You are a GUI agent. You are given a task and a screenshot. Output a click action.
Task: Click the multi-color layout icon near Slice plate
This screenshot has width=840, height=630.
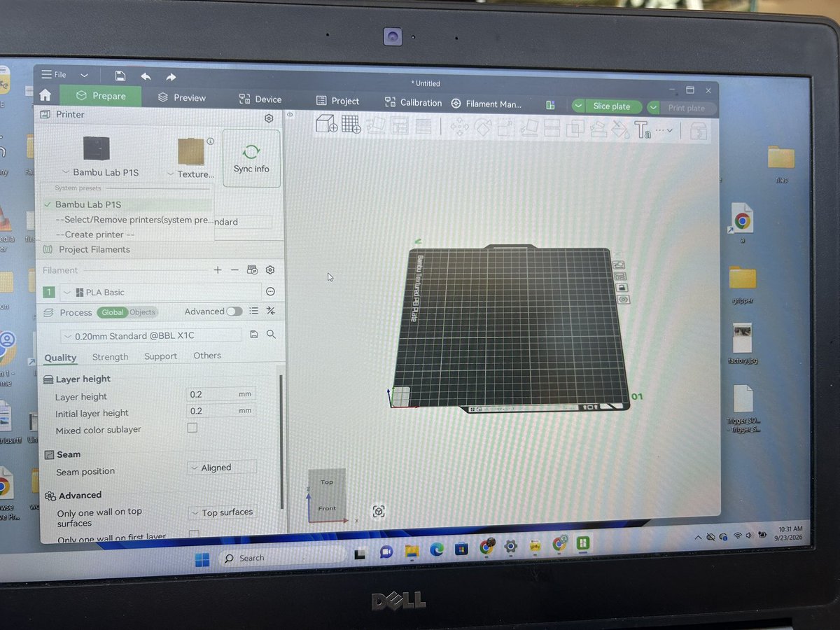(x=550, y=105)
